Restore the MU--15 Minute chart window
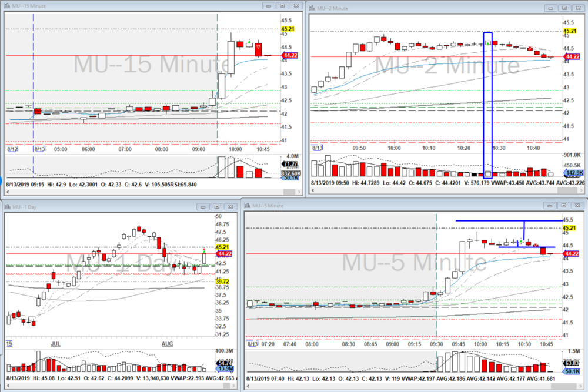Screen dimensions: 588x392 (281, 5)
